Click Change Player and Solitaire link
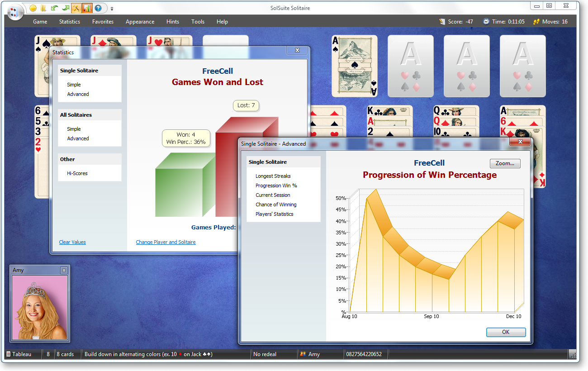 (x=166, y=242)
